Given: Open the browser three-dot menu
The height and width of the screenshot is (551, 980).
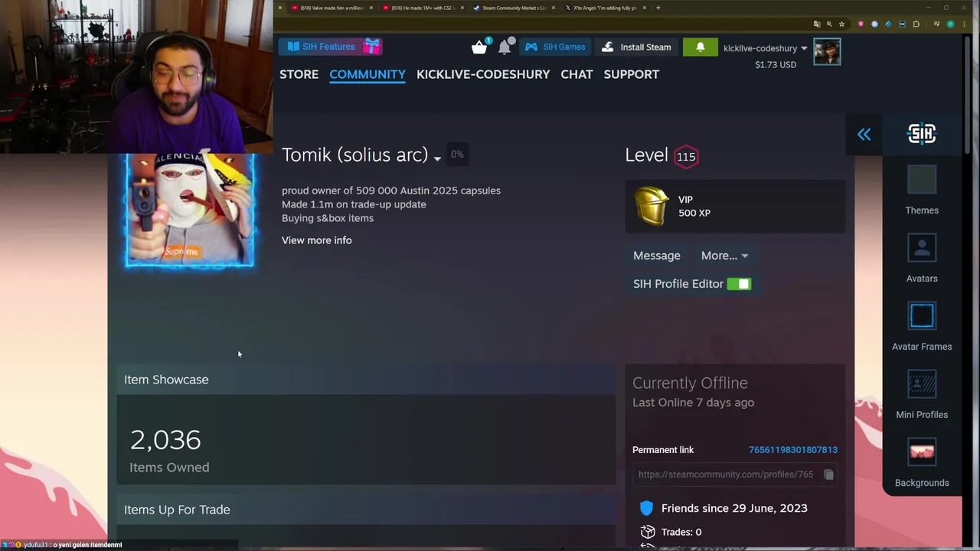Looking at the screenshot, I should 964,24.
